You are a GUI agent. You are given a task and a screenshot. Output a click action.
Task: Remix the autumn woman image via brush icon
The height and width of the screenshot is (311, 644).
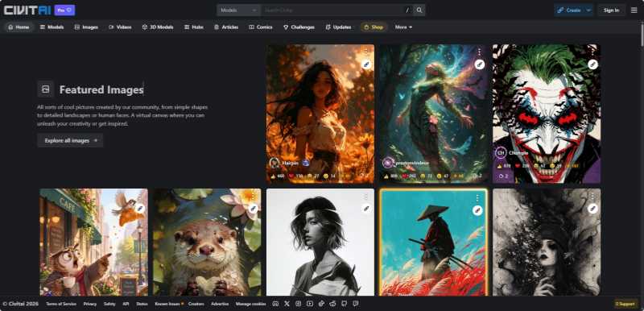click(x=366, y=64)
